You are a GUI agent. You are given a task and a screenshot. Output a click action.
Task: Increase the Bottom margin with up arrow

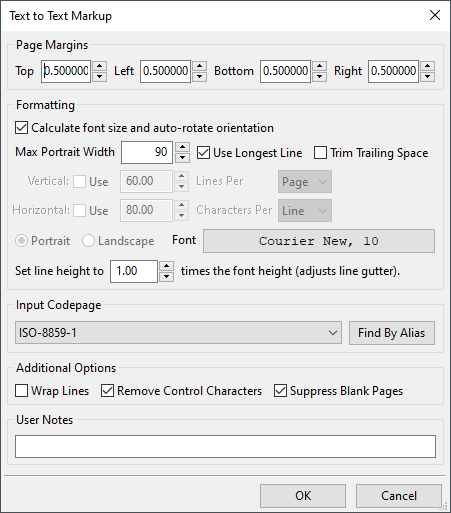tap(319, 66)
